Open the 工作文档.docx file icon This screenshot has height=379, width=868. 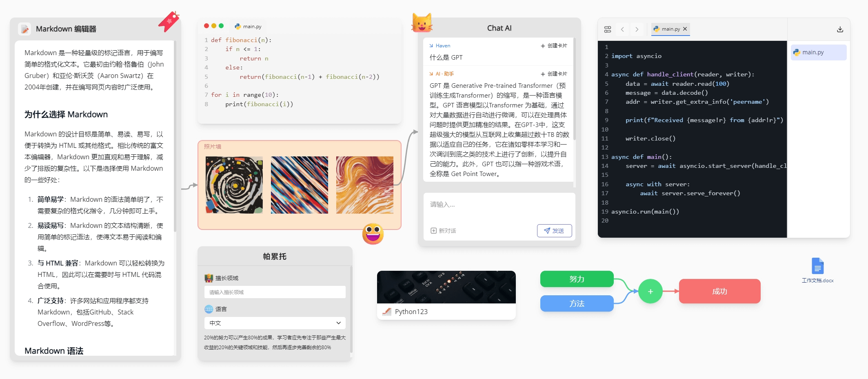pyautogui.click(x=818, y=266)
